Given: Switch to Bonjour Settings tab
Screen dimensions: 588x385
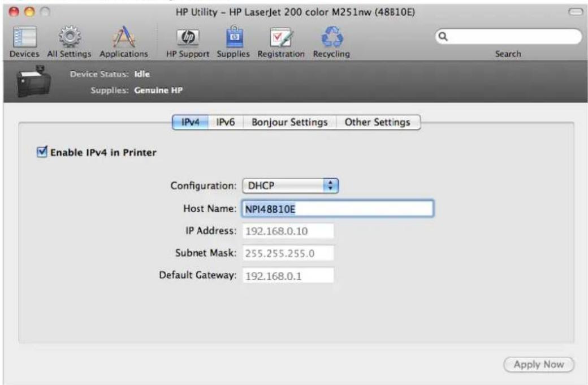Looking at the screenshot, I should pos(289,122).
